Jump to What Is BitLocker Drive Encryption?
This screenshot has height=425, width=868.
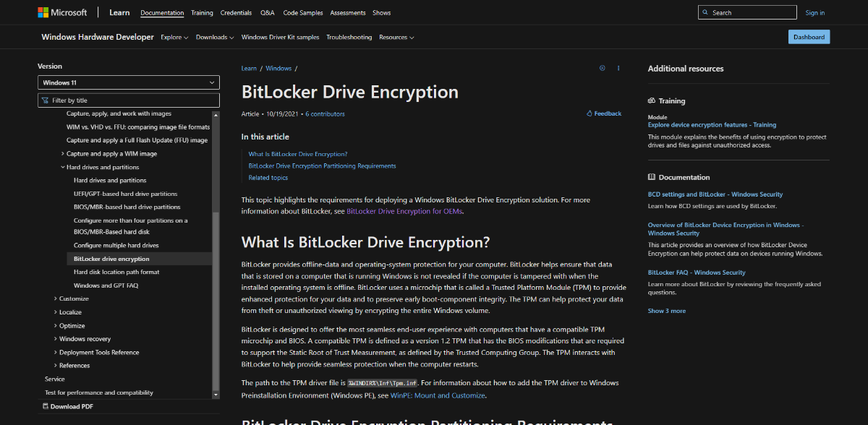point(298,154)
